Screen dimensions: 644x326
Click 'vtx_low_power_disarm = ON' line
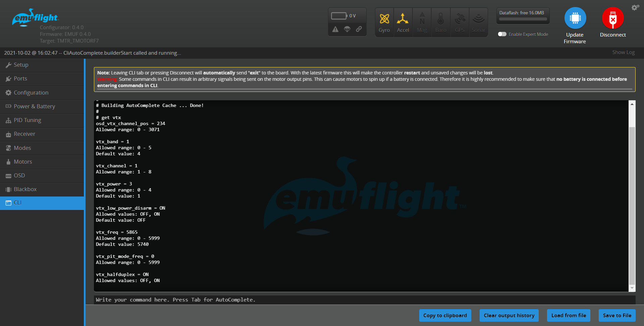[x=130, y=208]
